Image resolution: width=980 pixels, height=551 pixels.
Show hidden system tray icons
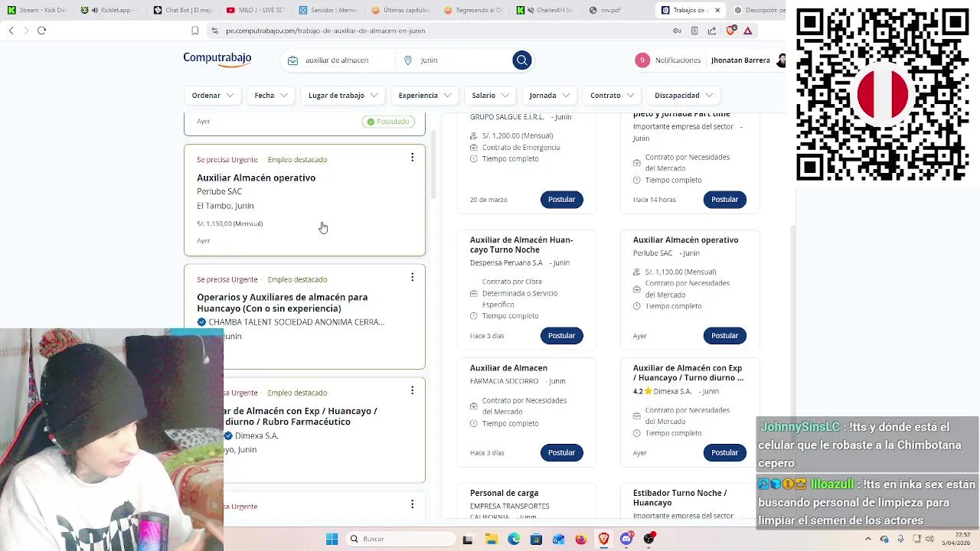pyautogui.click(x=867, y=539)
